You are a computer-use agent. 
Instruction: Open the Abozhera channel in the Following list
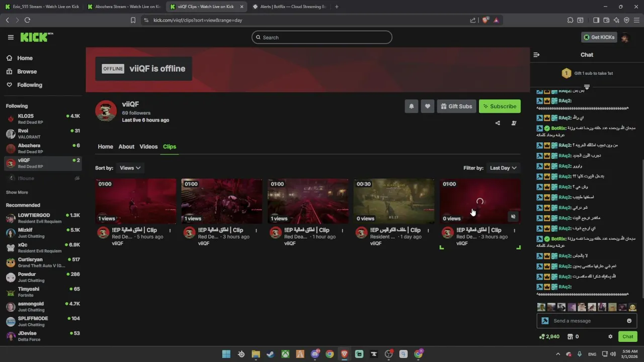[x=43, y=148]
